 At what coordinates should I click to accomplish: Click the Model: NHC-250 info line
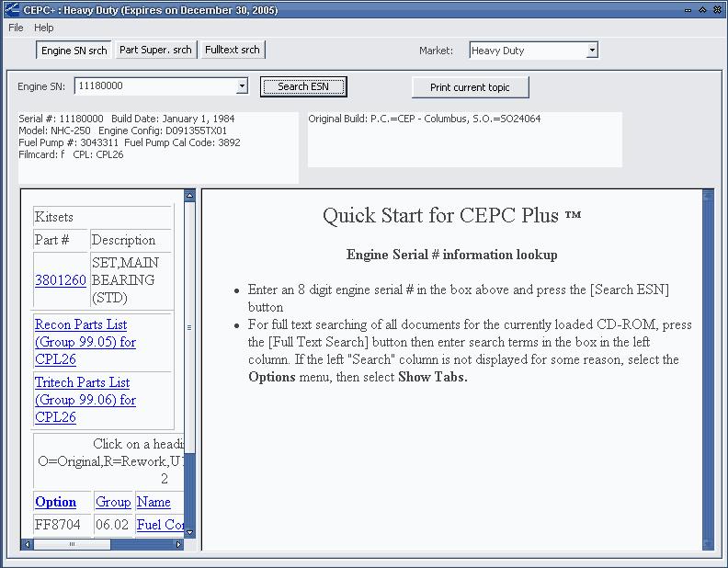[123, 131]
